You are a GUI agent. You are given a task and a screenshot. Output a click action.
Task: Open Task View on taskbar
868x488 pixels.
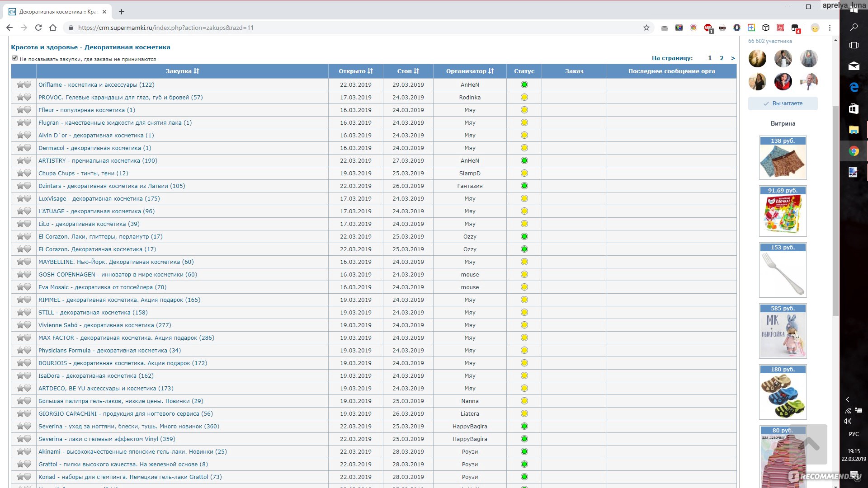pos(854,45)
